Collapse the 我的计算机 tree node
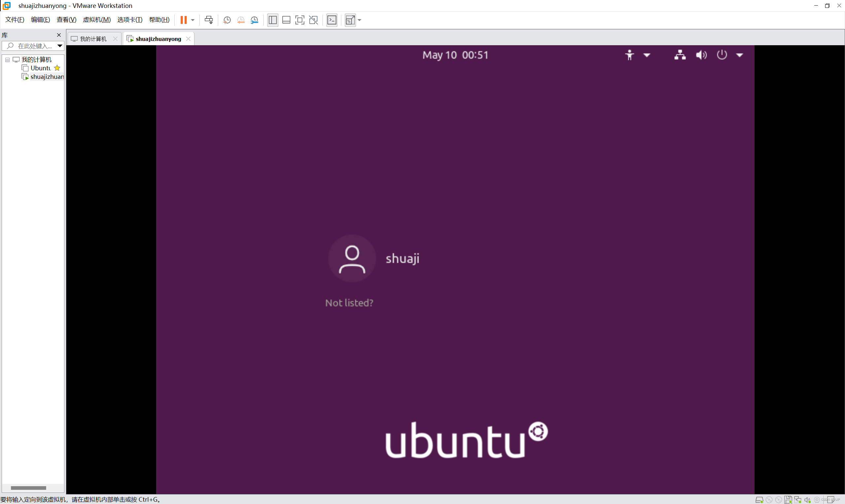This screenshot has width=845, height=504. [7, 60]
